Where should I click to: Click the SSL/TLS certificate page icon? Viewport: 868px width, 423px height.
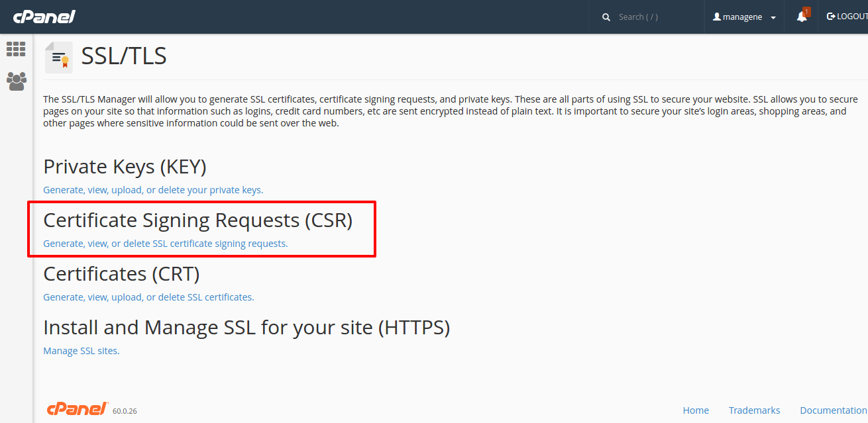click(x=59, y=57)
